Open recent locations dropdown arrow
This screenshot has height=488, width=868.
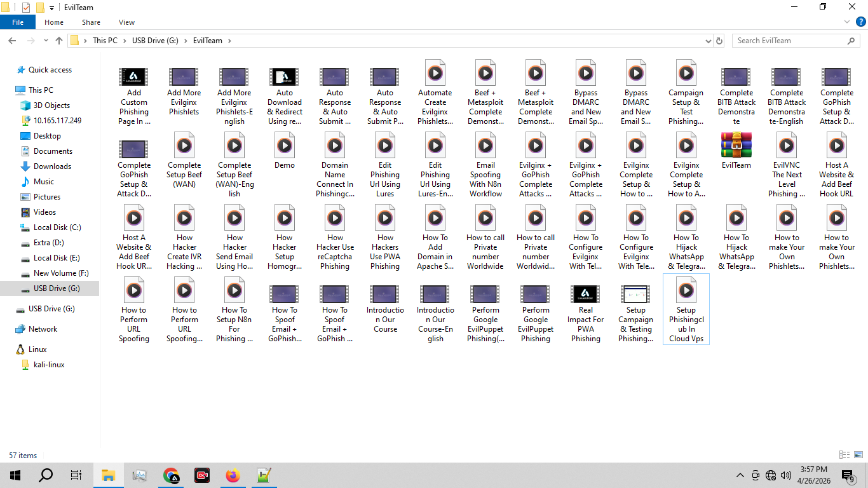click(x=46, y=41)
